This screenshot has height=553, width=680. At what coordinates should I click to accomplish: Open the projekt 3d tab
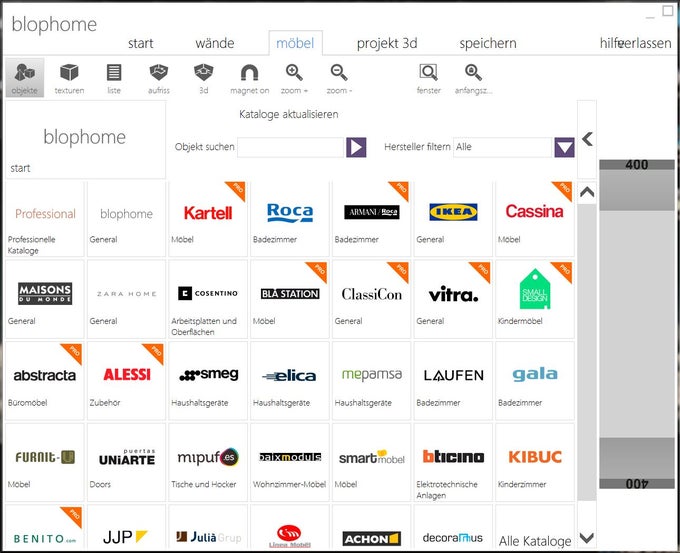pos(387,43)
